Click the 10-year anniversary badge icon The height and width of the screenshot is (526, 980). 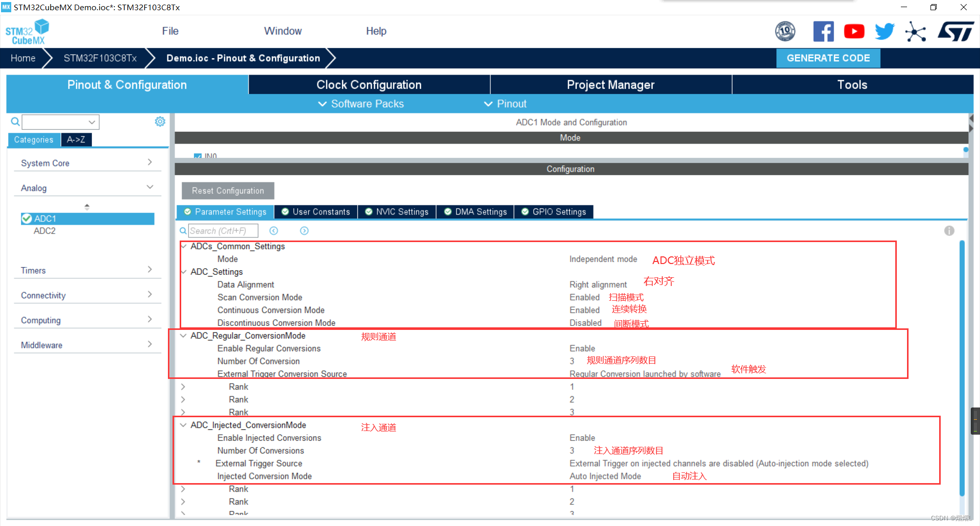[785, 32]
